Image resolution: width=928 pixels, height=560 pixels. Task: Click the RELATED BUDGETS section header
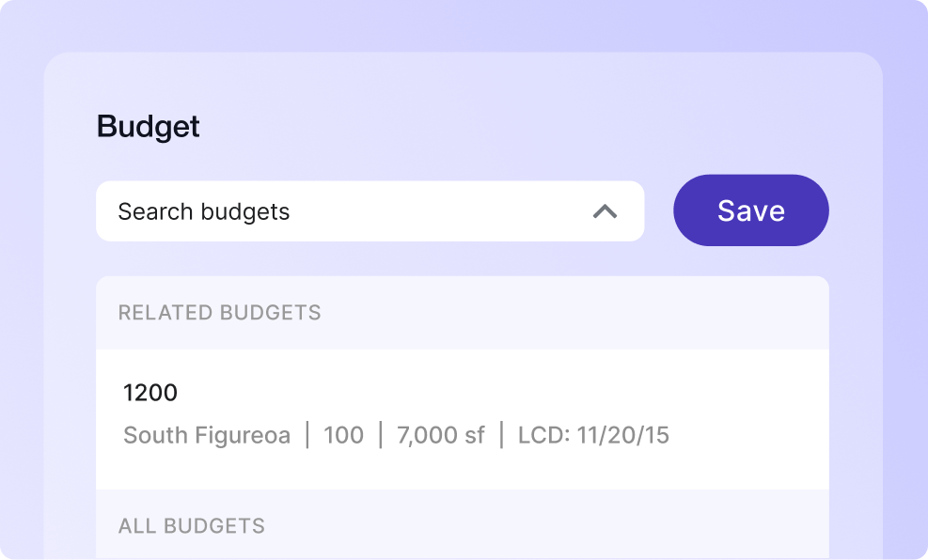[x=219, y=313]
